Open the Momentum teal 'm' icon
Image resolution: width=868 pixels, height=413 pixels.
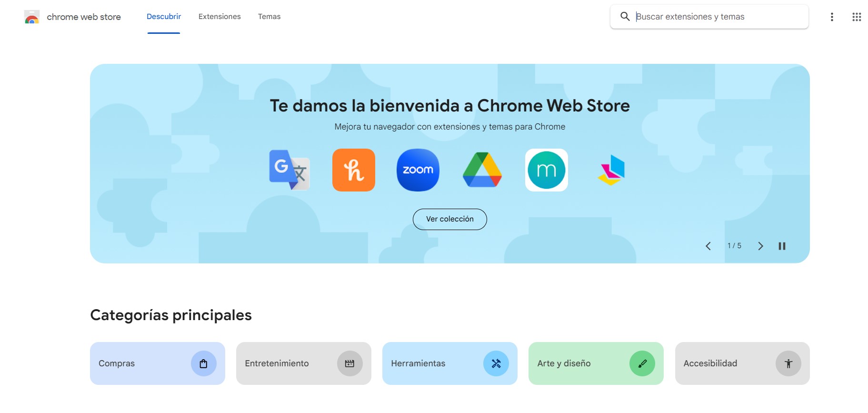(547, 170)
